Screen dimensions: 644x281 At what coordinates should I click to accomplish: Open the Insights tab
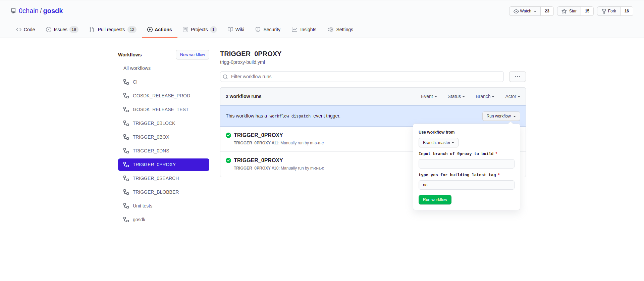(304, 30)
